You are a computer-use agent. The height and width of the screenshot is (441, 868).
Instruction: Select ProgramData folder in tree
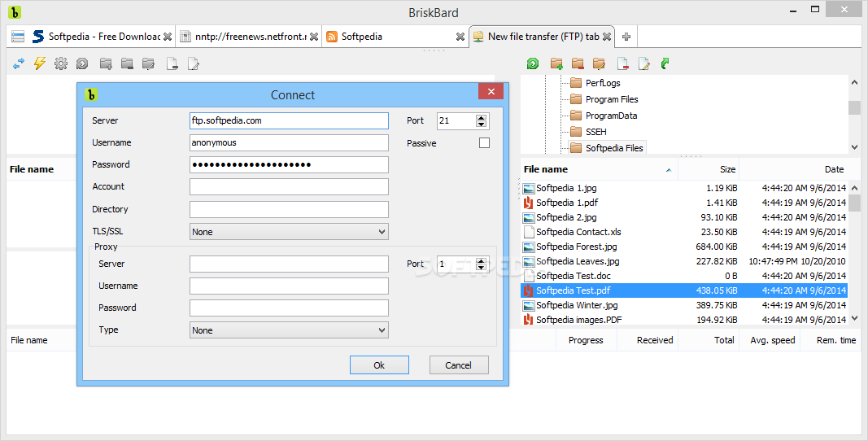coord(611,116)
